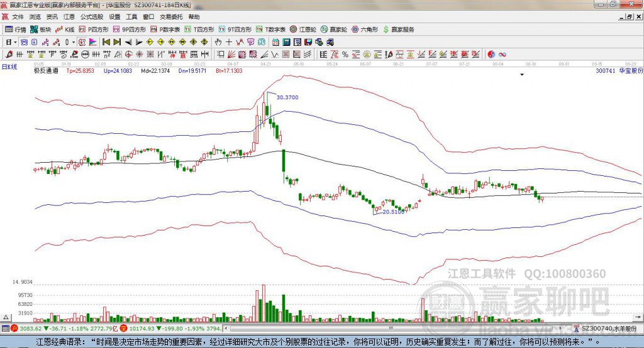Click the red yin-yang icon
The width and height of the screenshot is (644, 348).
tap(491, 54)
